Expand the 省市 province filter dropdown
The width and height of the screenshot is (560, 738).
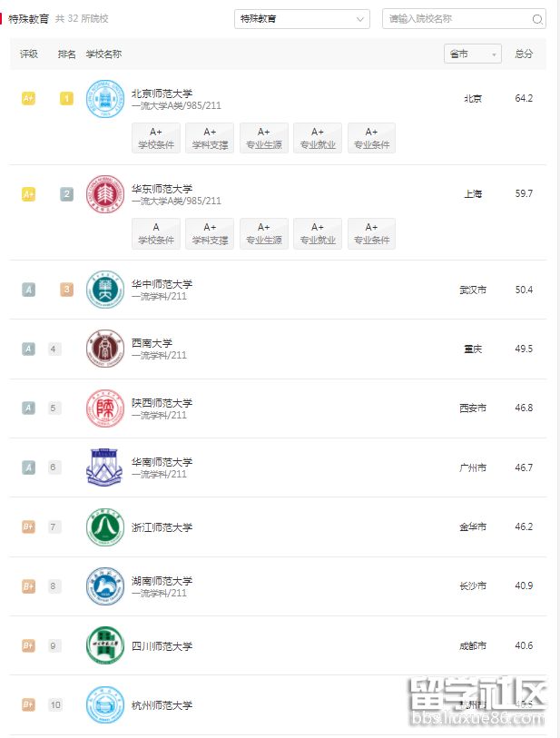pos(472,54)
